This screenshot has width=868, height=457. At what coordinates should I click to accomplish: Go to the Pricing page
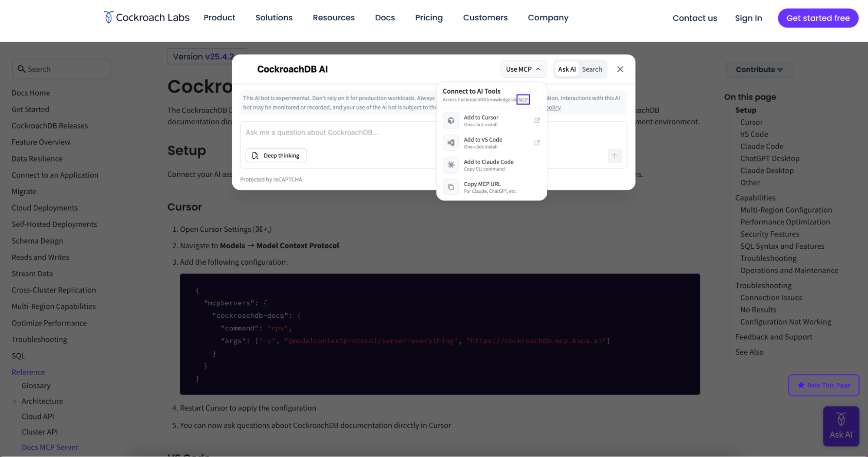429,18
